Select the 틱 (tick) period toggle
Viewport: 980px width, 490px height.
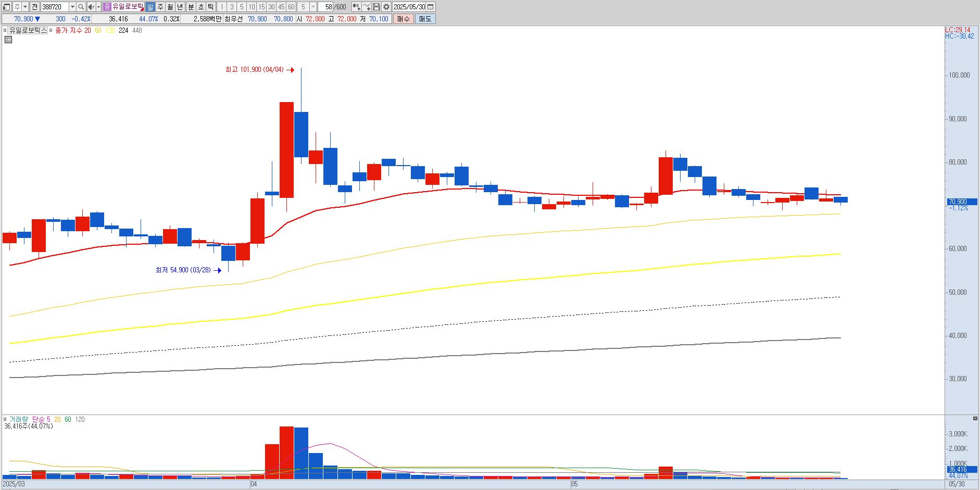pyautogui.click(x=211, y=7)
